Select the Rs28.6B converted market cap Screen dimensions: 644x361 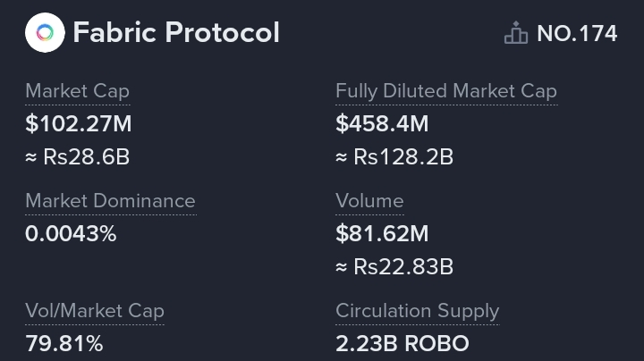87,157
